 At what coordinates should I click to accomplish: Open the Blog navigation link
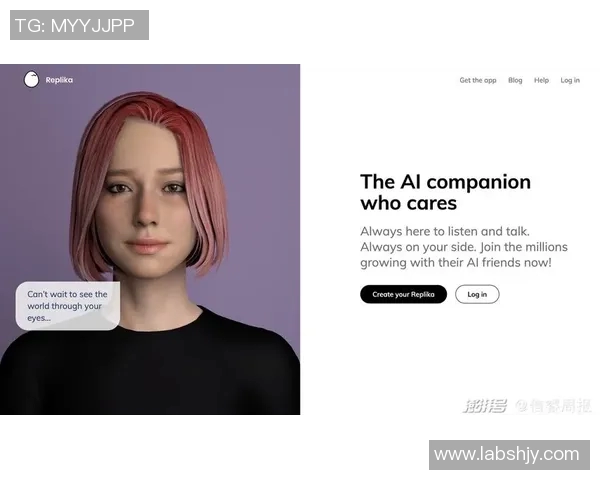[x=515, y=80]
